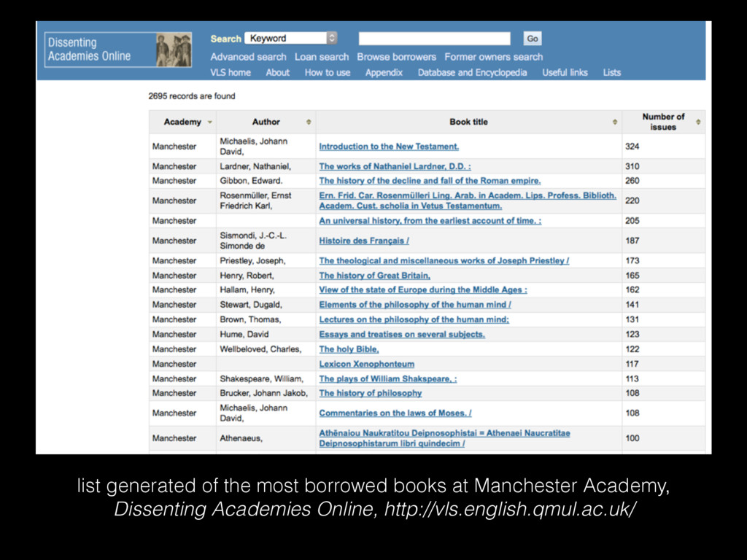Open The works of Nathaniel Lardner link
The image size is (747, 560).
[395, 166]
